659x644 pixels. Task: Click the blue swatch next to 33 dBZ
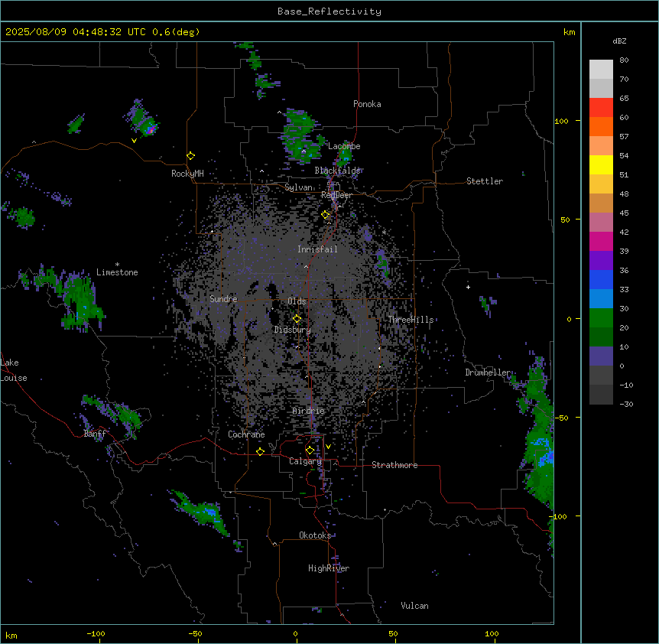point(601,279)
